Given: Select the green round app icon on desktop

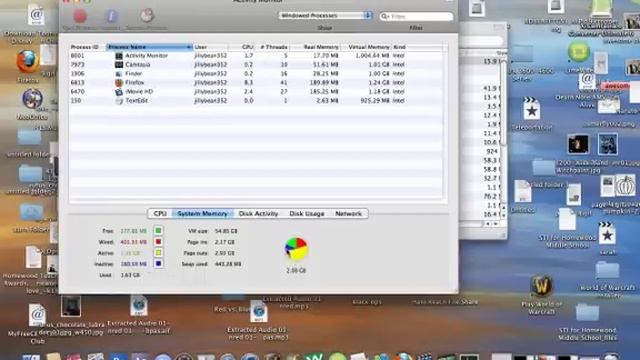Looking at the screenshot, I should tap(579, 52).
